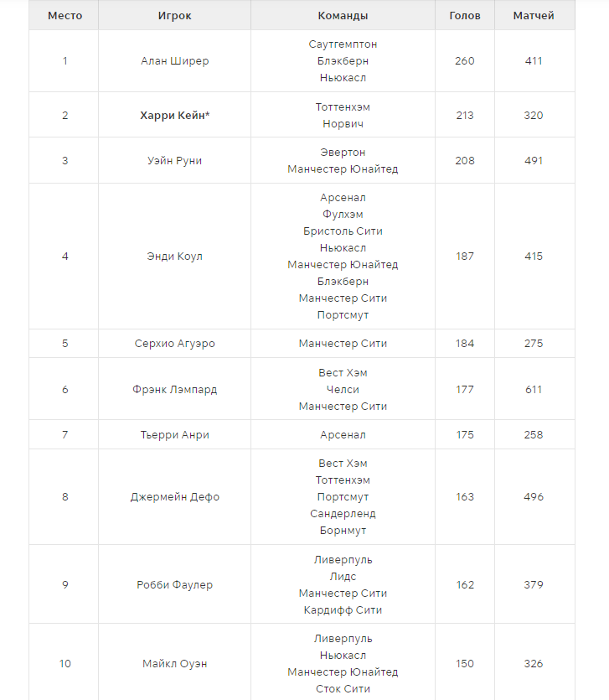Select player name Харри Кейн
Image resolution: width=609 pixels, height=700 pixels.
(174, 116)
